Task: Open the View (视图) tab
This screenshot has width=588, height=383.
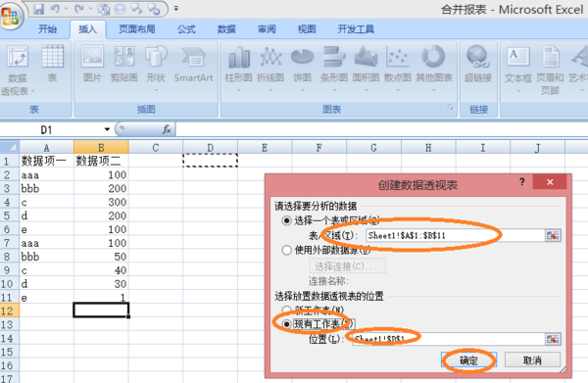Action: (307, 29)
